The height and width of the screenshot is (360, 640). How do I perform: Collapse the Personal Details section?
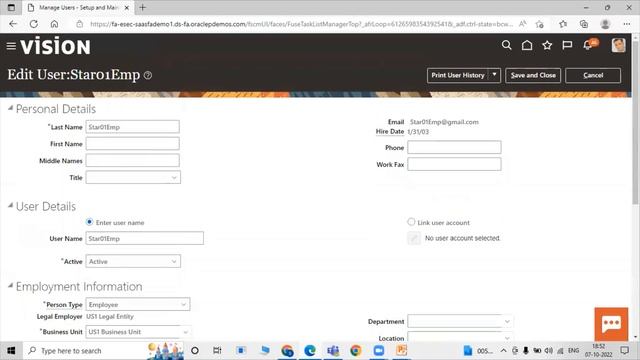10,108
